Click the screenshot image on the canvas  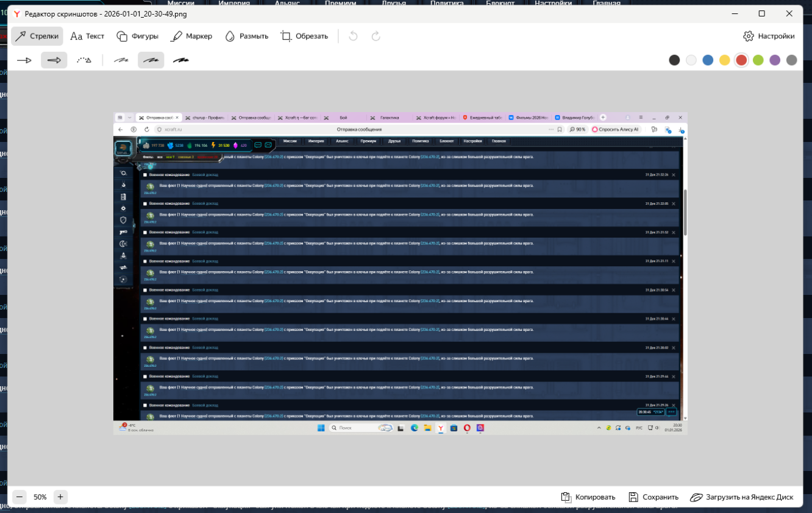click(x=401, y=274)
